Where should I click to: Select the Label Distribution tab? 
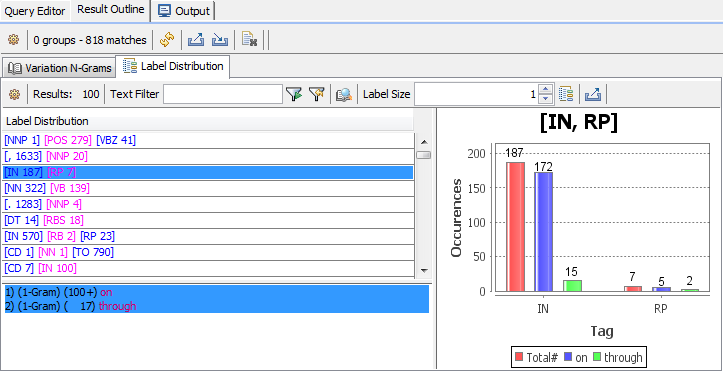173,66
